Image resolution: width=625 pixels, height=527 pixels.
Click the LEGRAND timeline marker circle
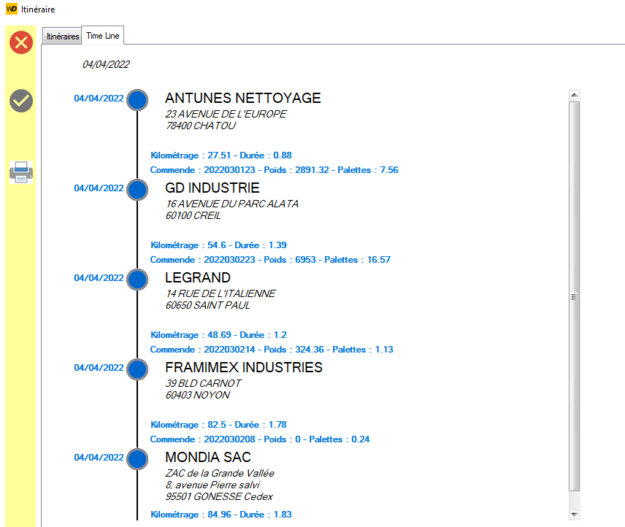[x=138, y=278]
